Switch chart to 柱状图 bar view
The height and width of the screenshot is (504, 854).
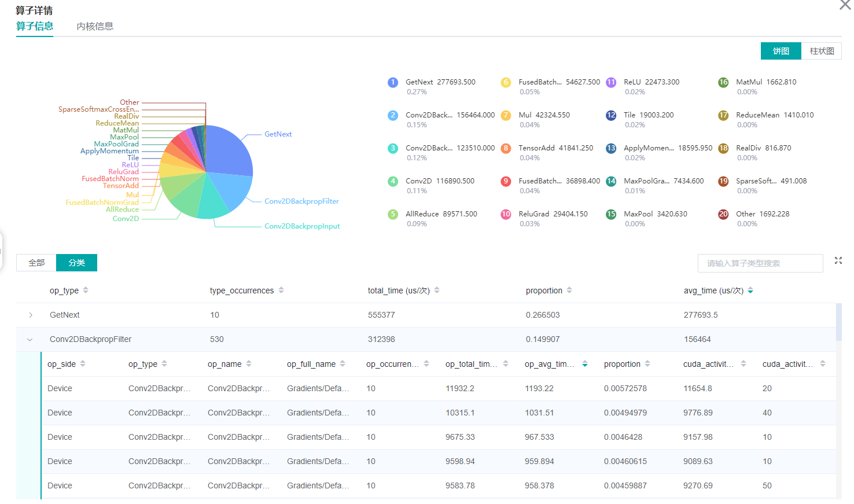tap(821, 51)
